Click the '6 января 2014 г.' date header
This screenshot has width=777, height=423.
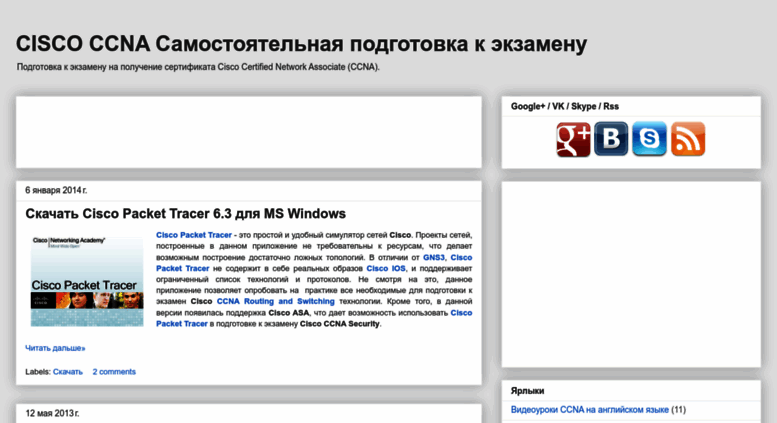point(56,190)
